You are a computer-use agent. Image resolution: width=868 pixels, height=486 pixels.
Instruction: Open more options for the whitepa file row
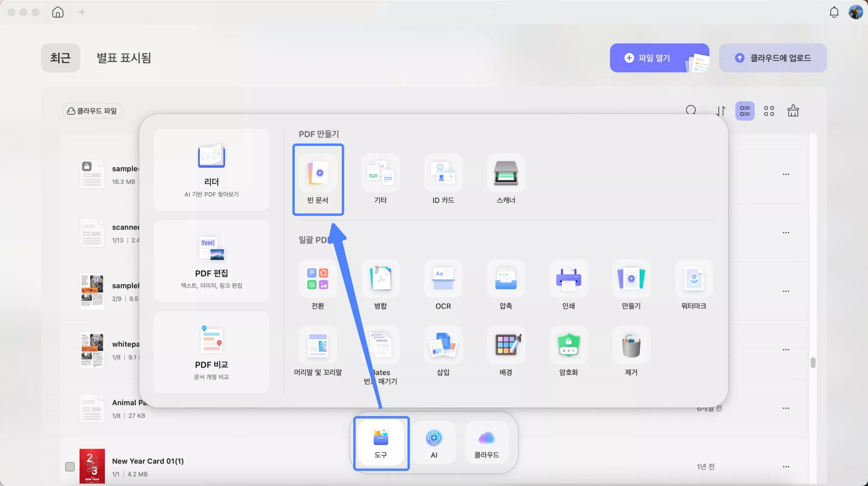pyautogui.click(x=786, y=350)
